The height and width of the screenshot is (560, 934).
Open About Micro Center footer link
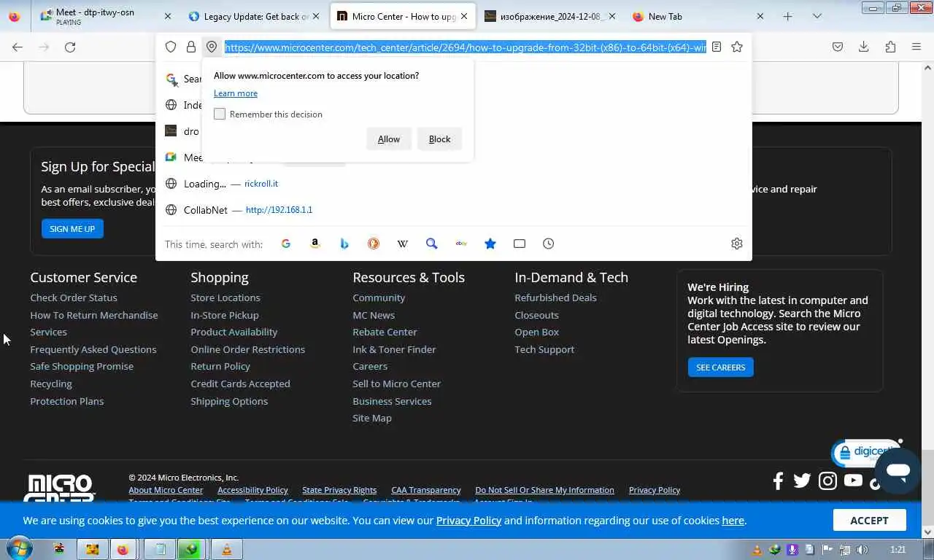(x=166, y=490)
